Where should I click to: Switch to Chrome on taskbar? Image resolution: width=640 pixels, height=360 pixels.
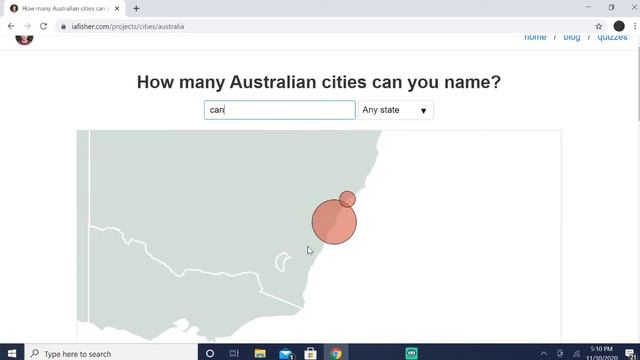tap(336, 353)
